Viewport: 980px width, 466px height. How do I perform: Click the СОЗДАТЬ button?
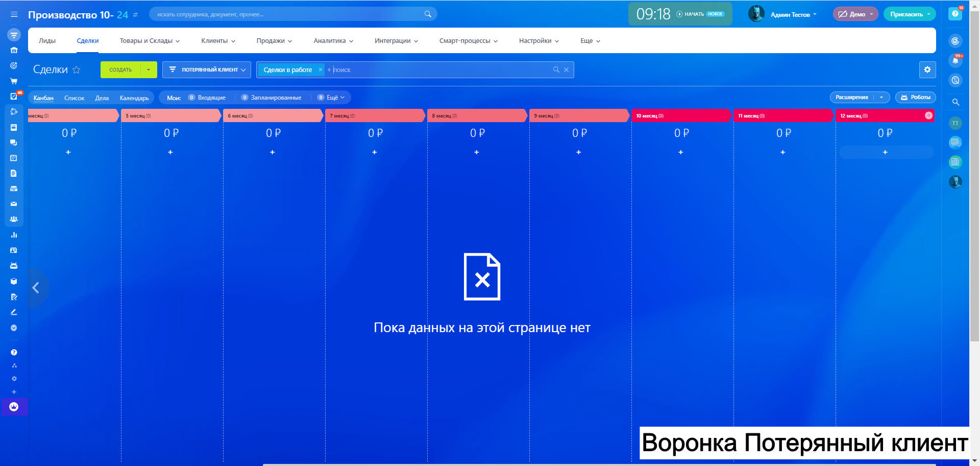click(x=120, y=69)
